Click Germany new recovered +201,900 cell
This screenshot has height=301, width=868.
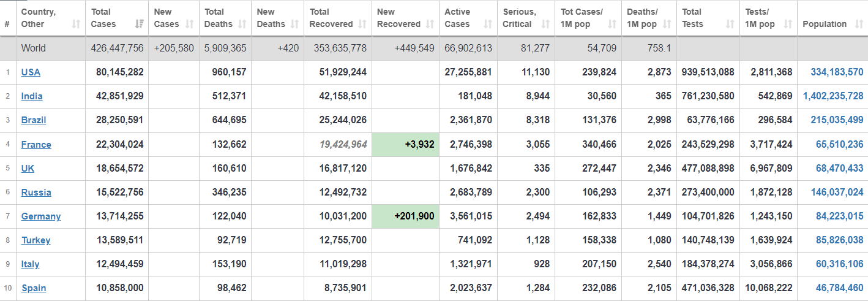[x=406, y=216]
